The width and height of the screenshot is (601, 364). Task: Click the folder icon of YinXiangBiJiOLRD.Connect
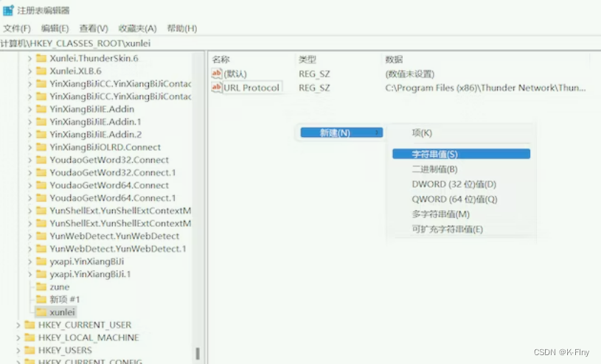(x=41, y=147)
